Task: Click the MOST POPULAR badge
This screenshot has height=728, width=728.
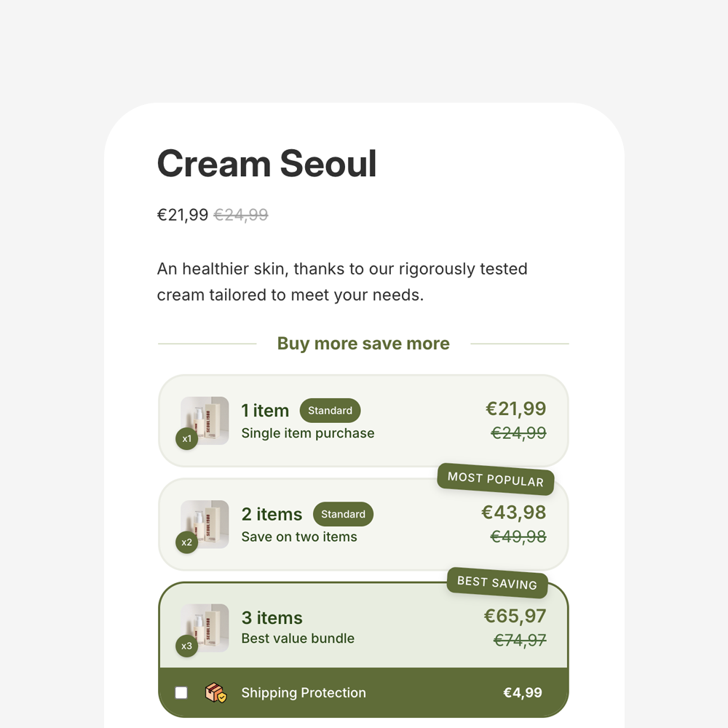Action: [495, 479]
